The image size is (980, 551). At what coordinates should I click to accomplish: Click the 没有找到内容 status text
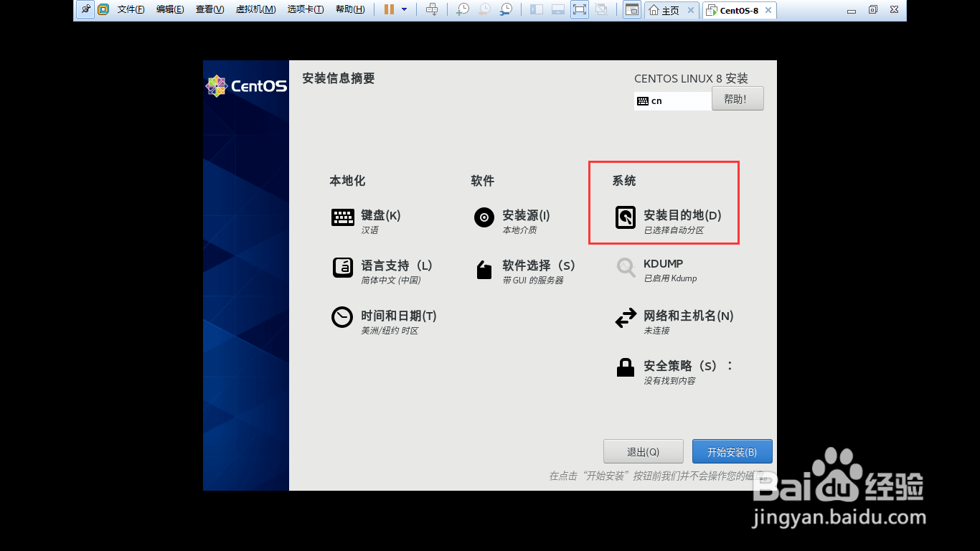[669, 381]
